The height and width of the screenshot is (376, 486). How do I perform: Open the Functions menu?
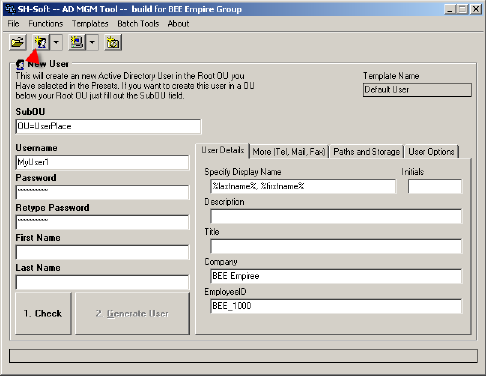46,24
